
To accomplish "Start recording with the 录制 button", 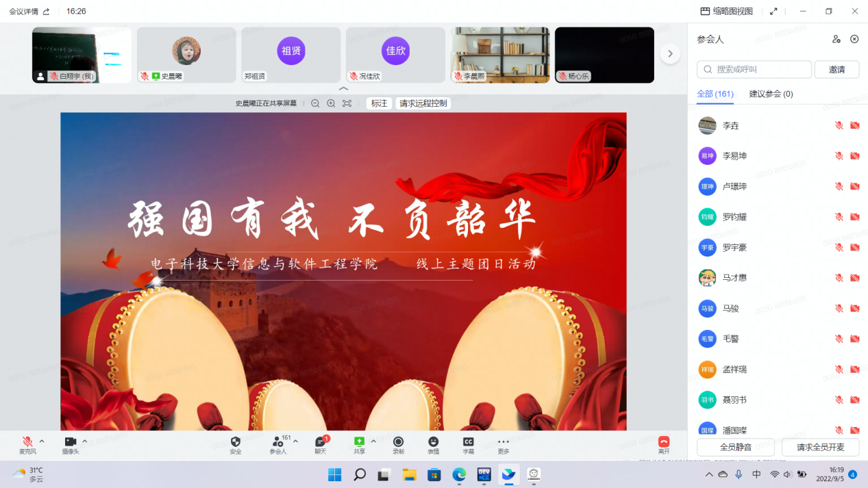I will (398, 442).
